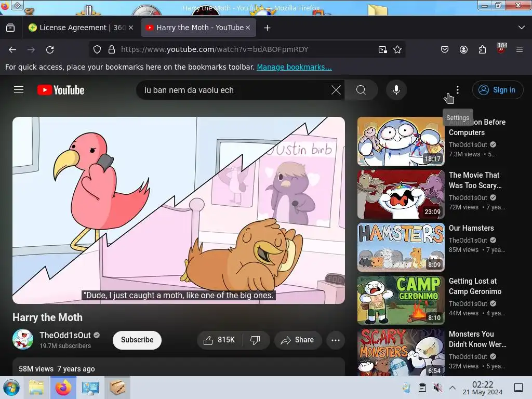The image size is (532, 399).
Task: Open Manage bookmarks link
Action: click(x=294, y=67)
